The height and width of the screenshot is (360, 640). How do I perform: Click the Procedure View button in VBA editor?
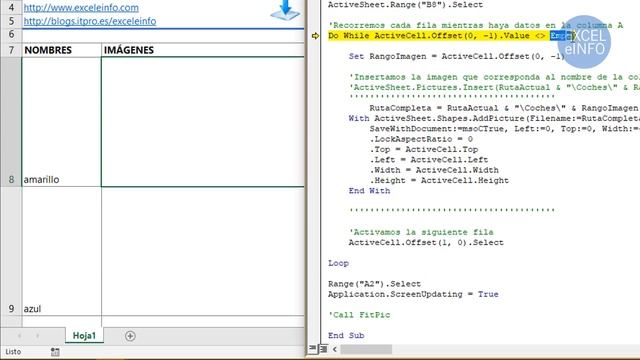point(313,349)
